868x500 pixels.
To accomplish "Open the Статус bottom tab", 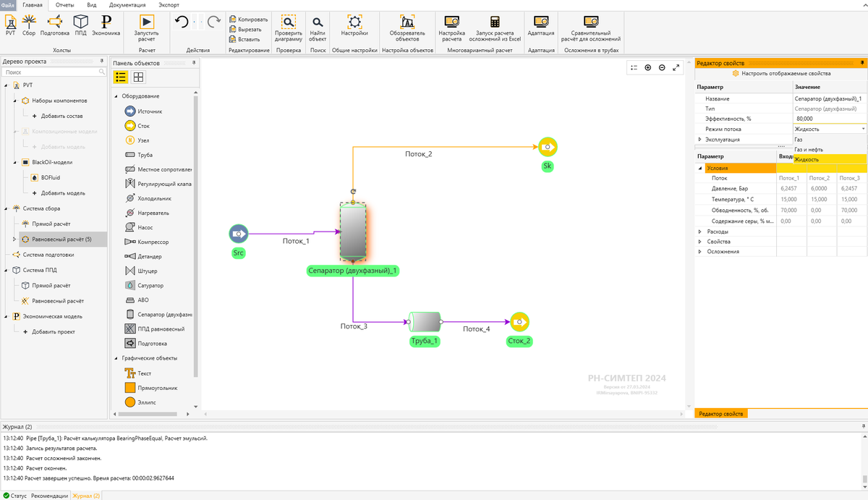I will point(15,496).
